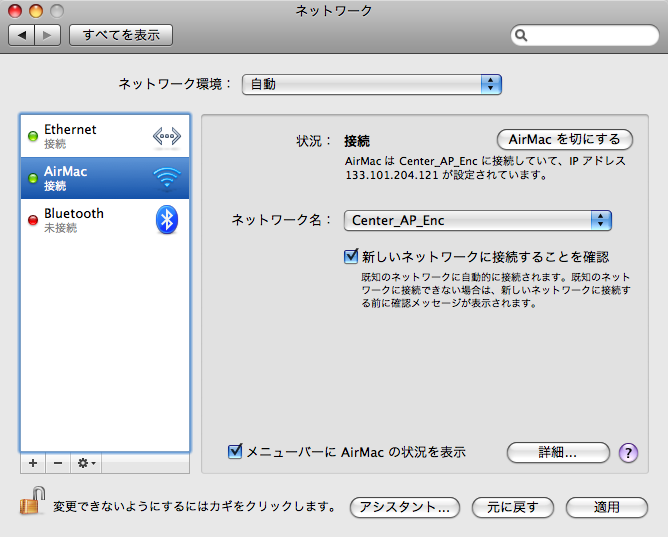The height and width of the screenshot is (537, 668).
Task: Open the ネットワーク環境 dropdown set to 自動
Action: (371, 84)
